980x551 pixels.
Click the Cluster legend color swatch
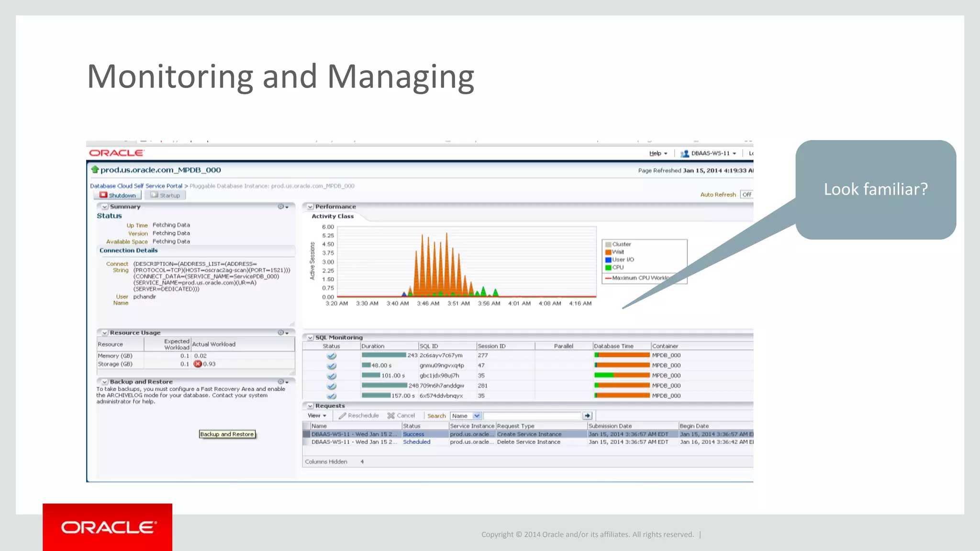coord(608,244)
